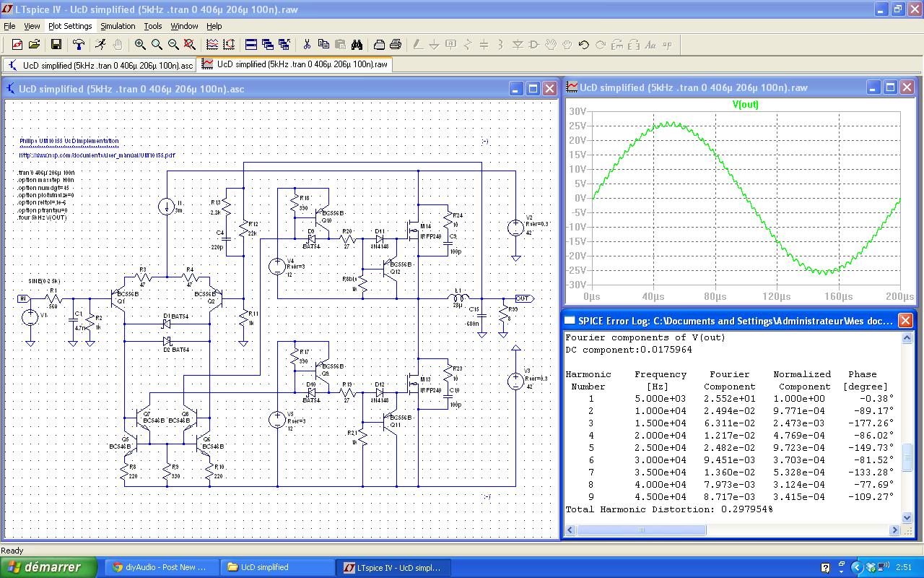Select the label net tool
The height and width of the screenshot is (578, 924).
[x=451, y=45]
